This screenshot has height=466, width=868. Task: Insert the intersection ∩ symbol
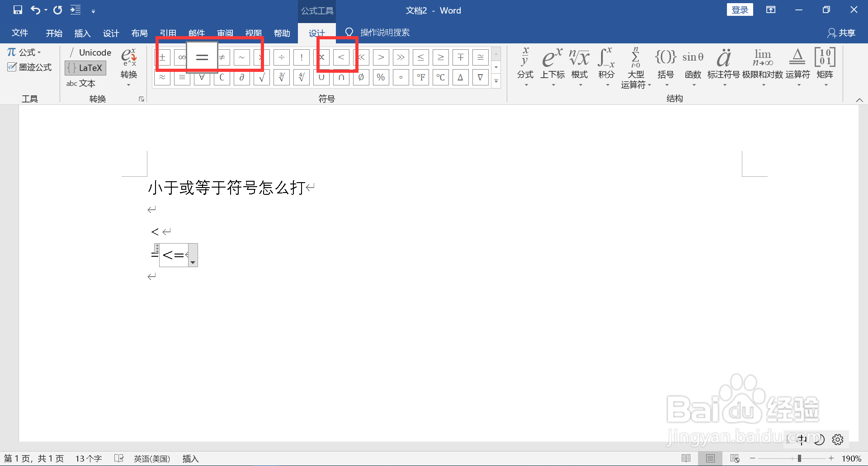click(x=341, y=77)
